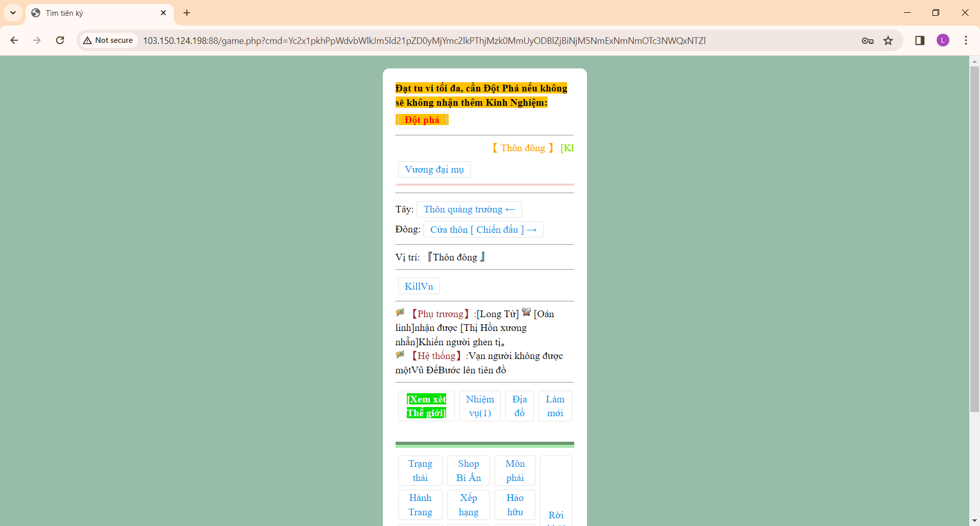Image resolution: width=980 pixels, height=526 pixels.
Task: Reload the page with the refresh icon
Action: pos(60,40)
